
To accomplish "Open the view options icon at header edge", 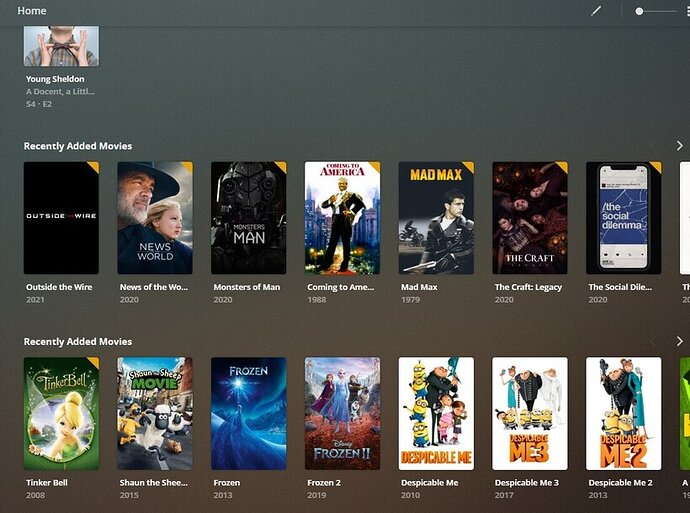I will pyautogui.click(x=687, y=11).
